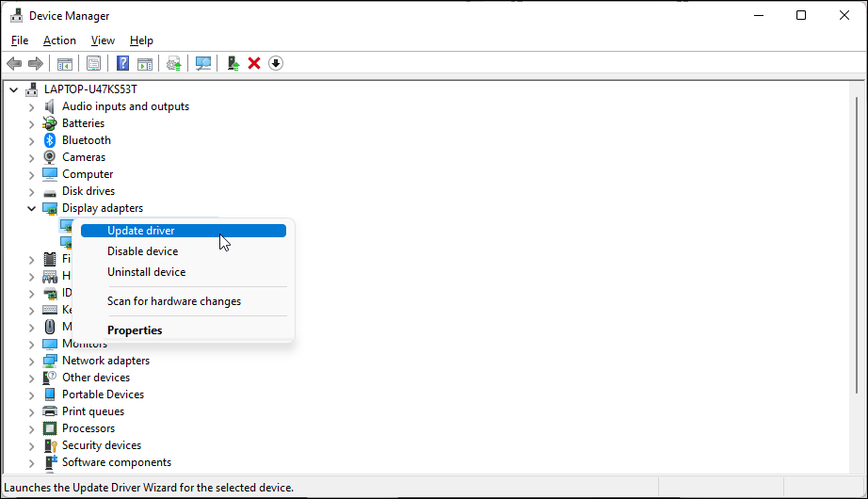Select the Print queues label
Viewport: 868px width, 499px height.
[93, 411]
